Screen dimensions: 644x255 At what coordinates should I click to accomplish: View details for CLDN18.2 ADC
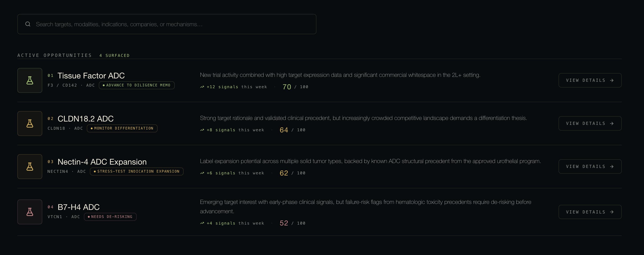pyautogui.click(x=590, y=123)
